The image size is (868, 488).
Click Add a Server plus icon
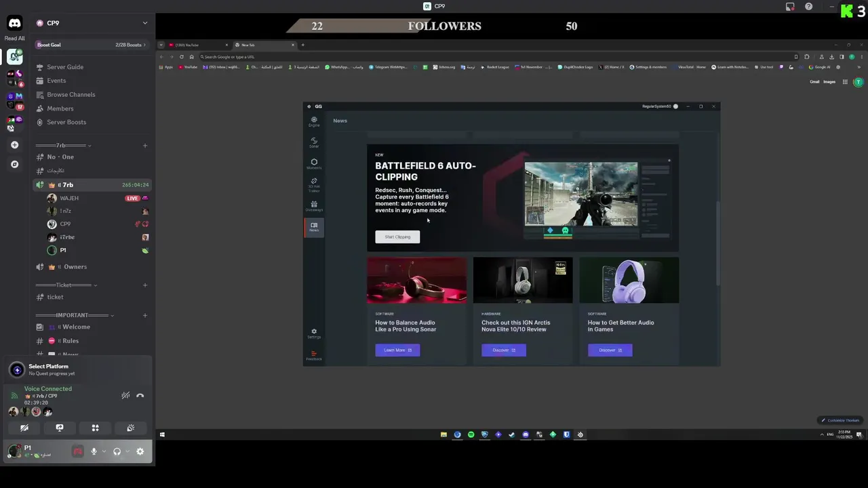pyautogui.click(x=14, y=144)
